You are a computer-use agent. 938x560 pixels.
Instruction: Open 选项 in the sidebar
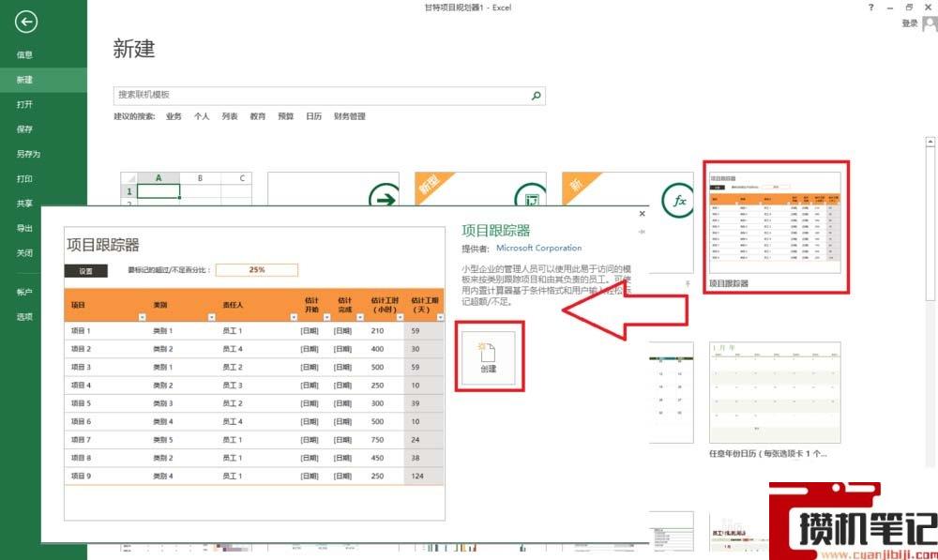coord(24,317)
